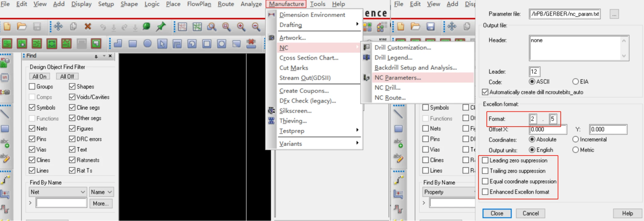Viewport: 644px width, 221px height.
Task: Open the Manufacture menu
Action: tap(286, 4)
